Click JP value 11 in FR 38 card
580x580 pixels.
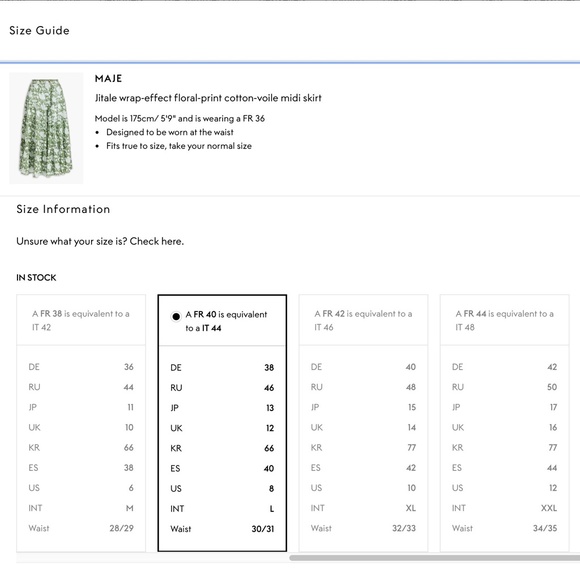[x=130, y=407]
